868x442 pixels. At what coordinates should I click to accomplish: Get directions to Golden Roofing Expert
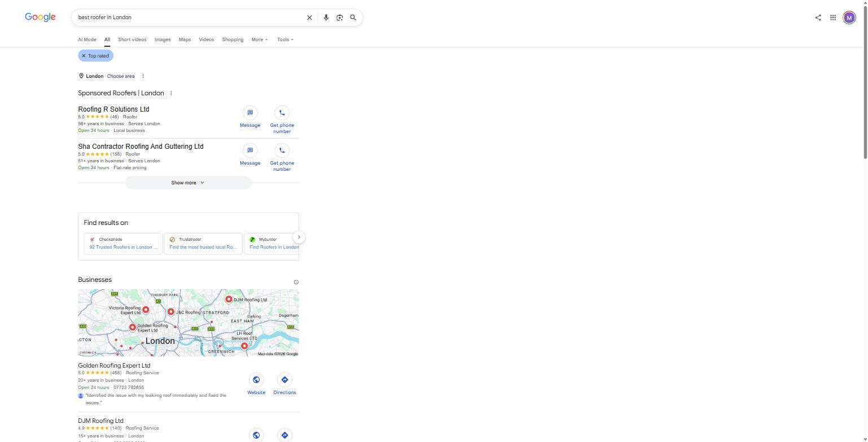284,384
